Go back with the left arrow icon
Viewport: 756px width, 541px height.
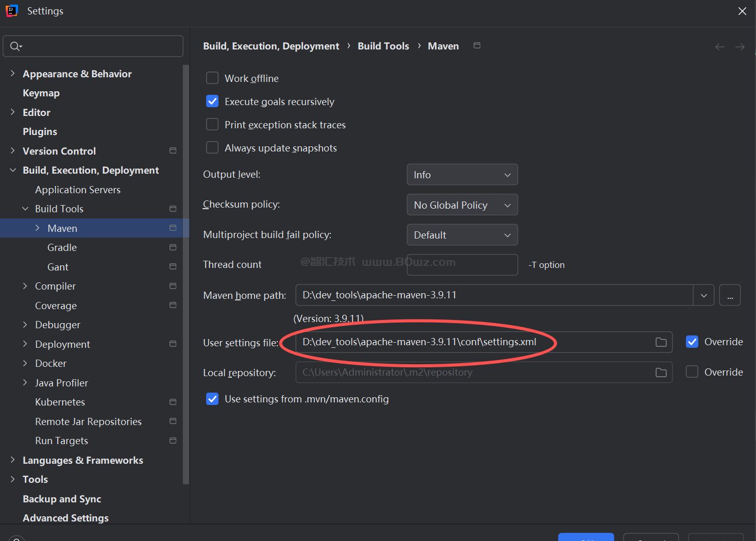720,47
